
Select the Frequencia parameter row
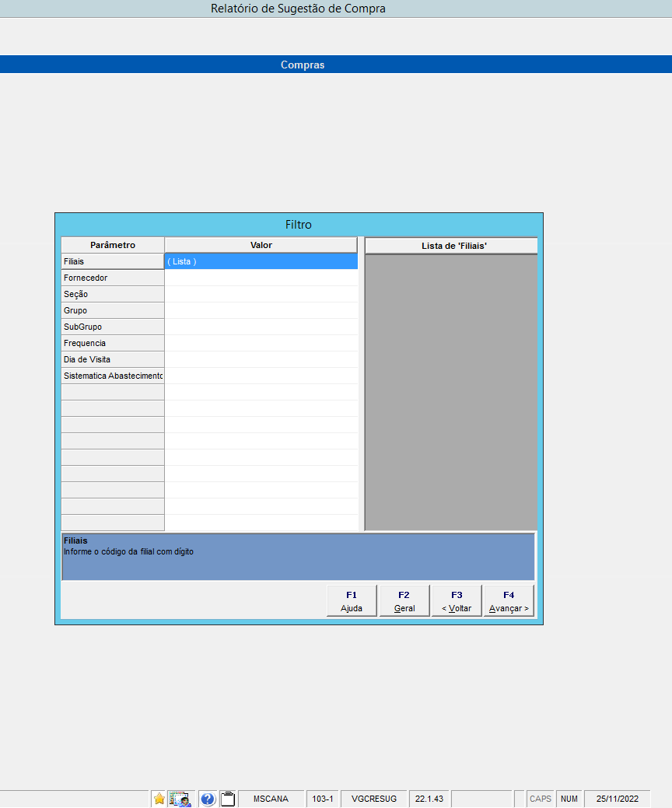click(x=112, y=343)
